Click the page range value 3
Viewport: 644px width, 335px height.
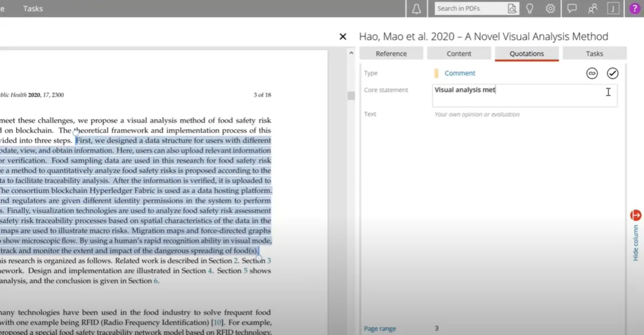pos(437,328)
